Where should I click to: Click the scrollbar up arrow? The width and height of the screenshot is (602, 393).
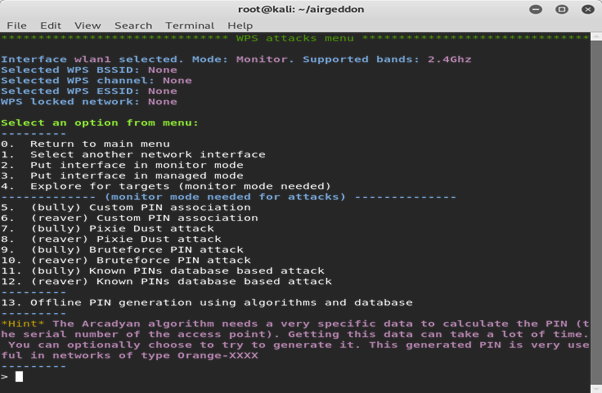596,37
